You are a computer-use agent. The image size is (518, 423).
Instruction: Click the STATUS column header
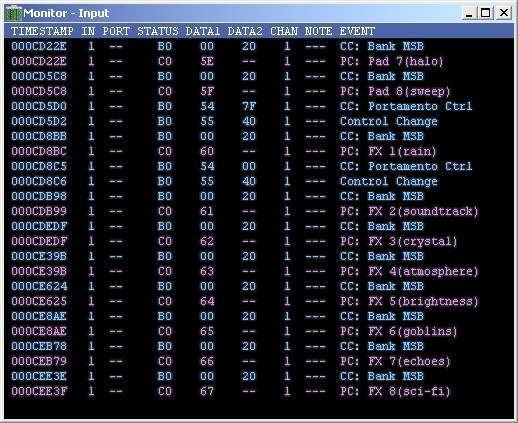pyautogui.click(x=158, y=31)
